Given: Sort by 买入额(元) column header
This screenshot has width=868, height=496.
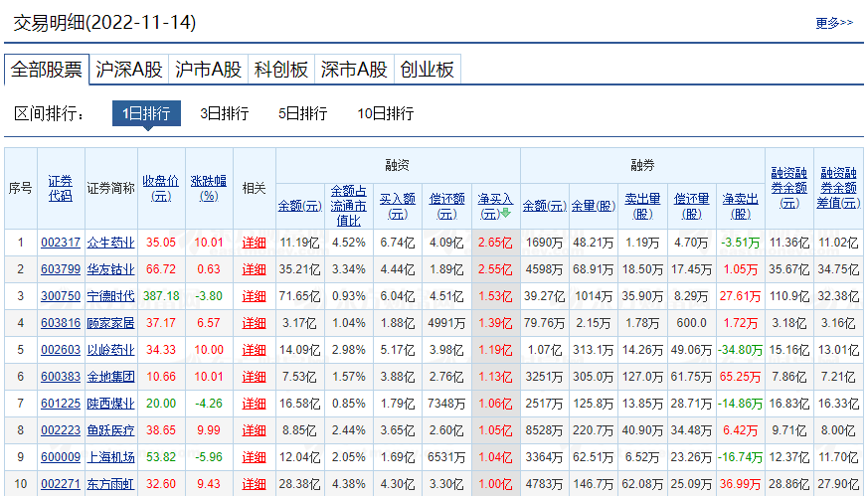Looking at the screenshot, I should [398, 206].
